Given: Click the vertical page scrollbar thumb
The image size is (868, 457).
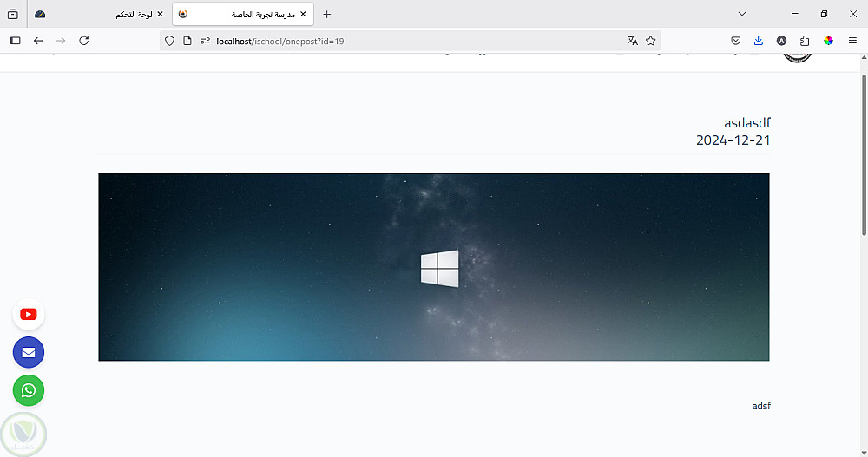Looking at the screenshot, I should 864,155.
